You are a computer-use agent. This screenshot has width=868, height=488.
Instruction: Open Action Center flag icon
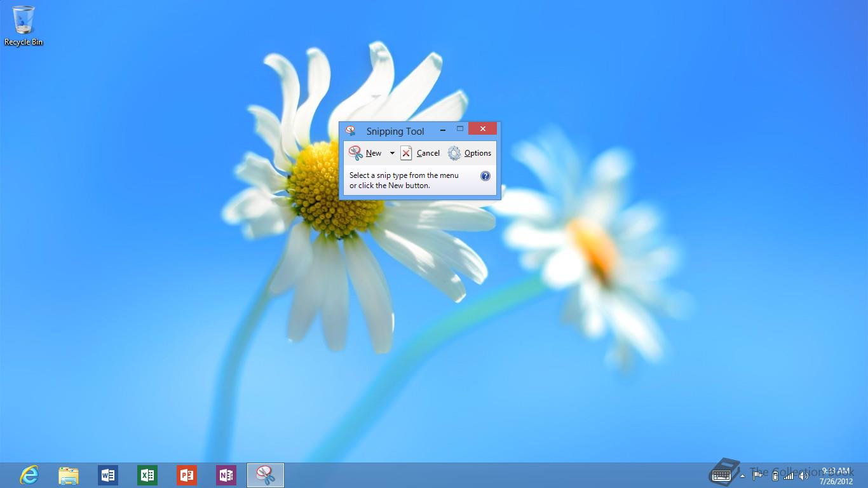(757, 475)
